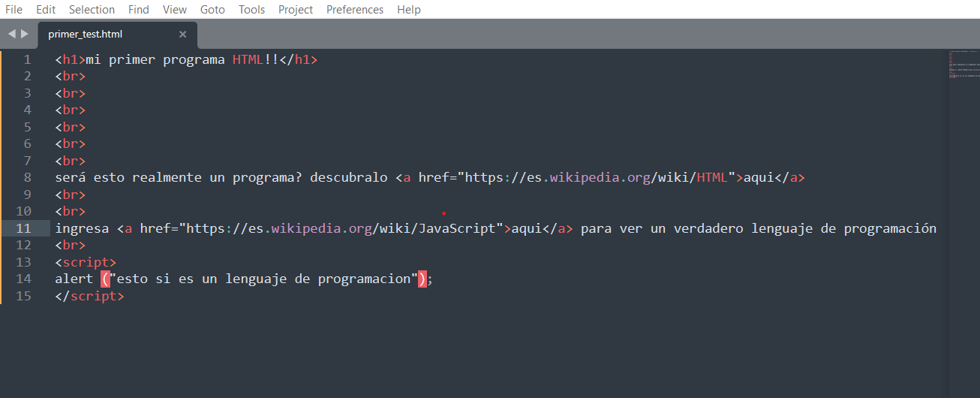Image resolution: width=980 pixels, height=398 pixels.
Task: Click line number 11 in gutter
Action: coord(23,228)
